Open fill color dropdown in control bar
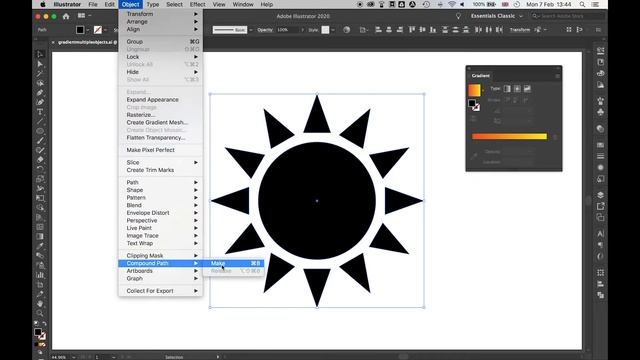The width and height of the screenshot is (640, 360). pos(88,30)
